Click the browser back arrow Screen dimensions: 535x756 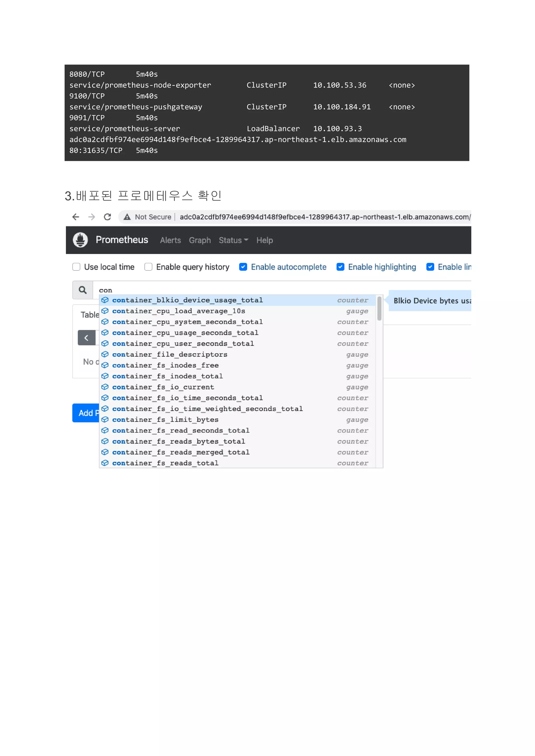(76, 217)
